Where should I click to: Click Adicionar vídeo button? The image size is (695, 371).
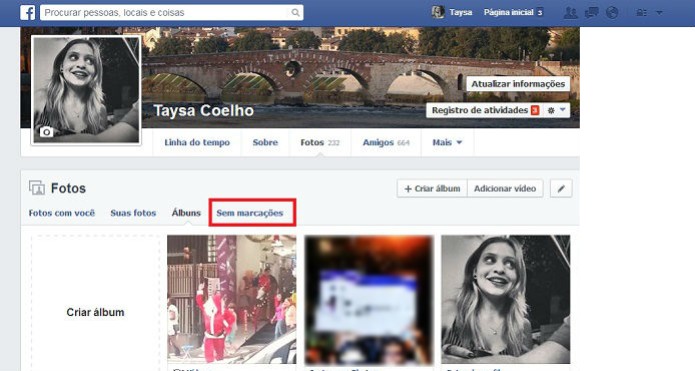(505, 189)
